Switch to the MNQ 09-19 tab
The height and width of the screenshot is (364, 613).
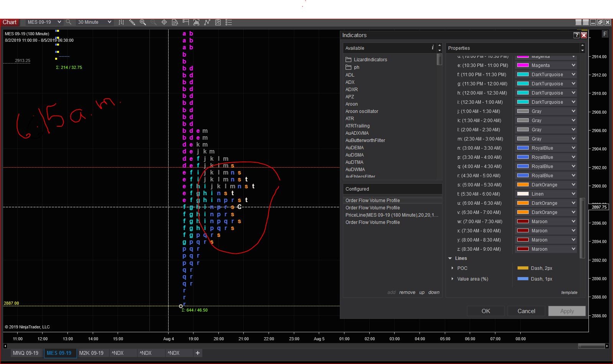26,353
